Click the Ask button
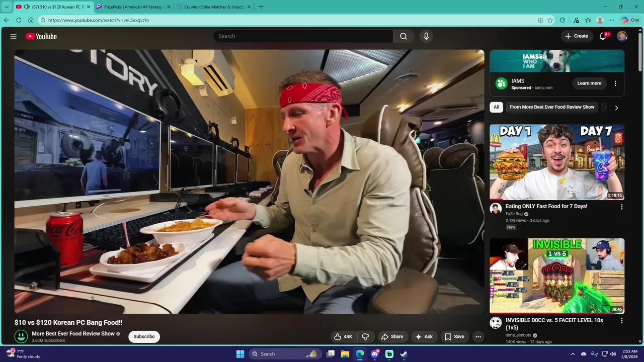Viewport: 644px width, 362px height. (x=424, y=337)
